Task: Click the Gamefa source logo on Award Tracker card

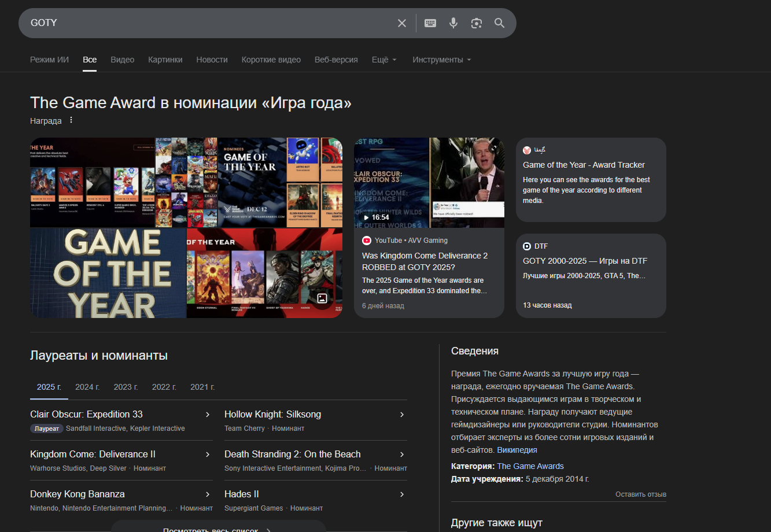Action: click(527, 150)
